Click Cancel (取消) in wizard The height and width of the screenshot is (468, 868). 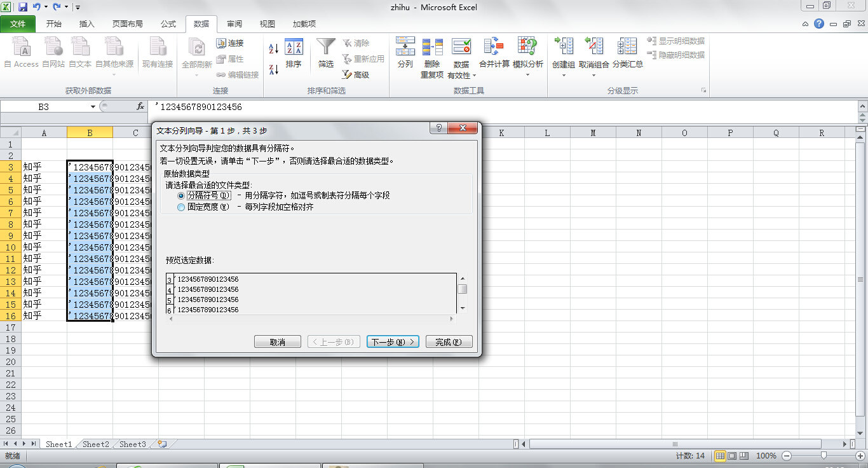point(278,341)
